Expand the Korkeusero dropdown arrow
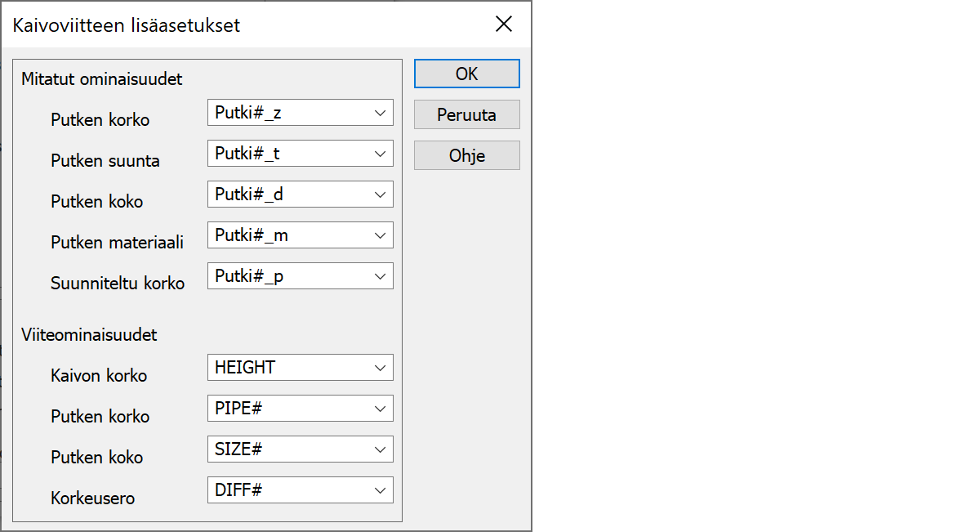 point(380,490)
